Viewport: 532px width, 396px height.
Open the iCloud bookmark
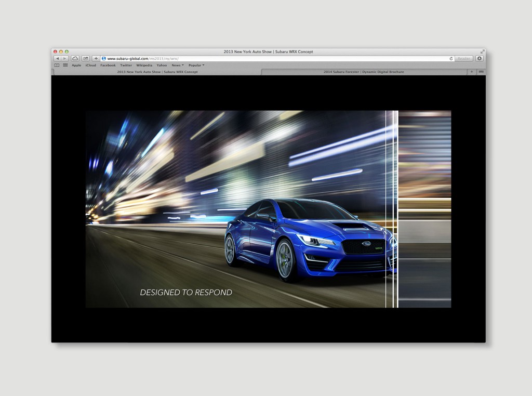click(x=90, y=65)
